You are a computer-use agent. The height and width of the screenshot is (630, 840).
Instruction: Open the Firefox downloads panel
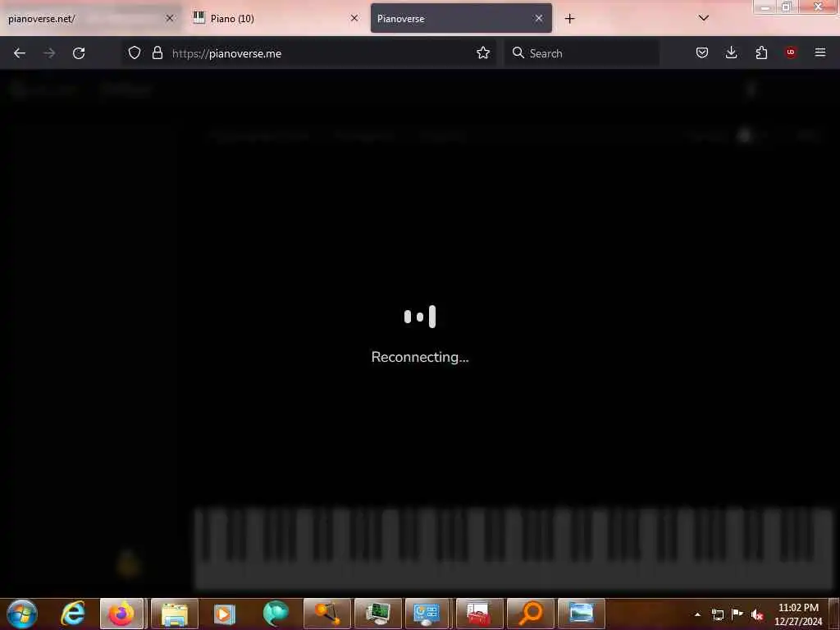pos(731,52)
